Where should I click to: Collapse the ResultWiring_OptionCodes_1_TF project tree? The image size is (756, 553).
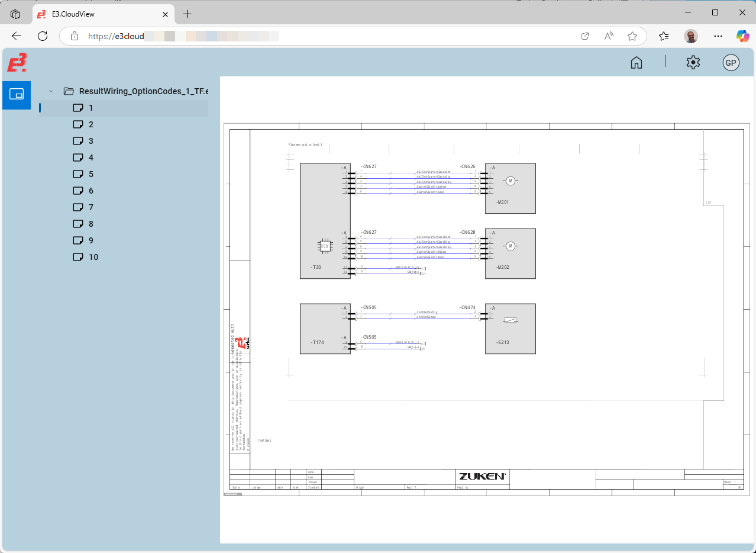(x=51, y=91)
